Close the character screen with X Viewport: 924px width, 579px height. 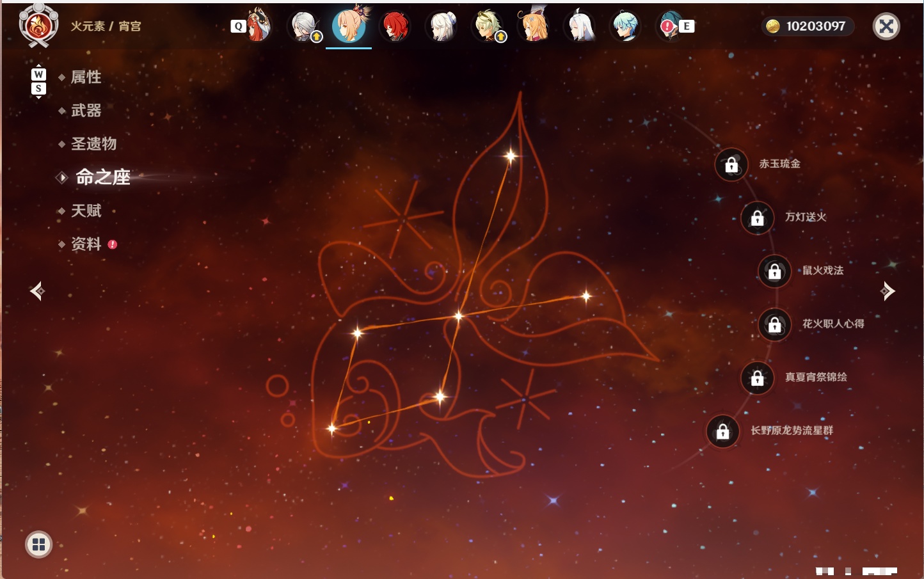(x=886, y=26)
